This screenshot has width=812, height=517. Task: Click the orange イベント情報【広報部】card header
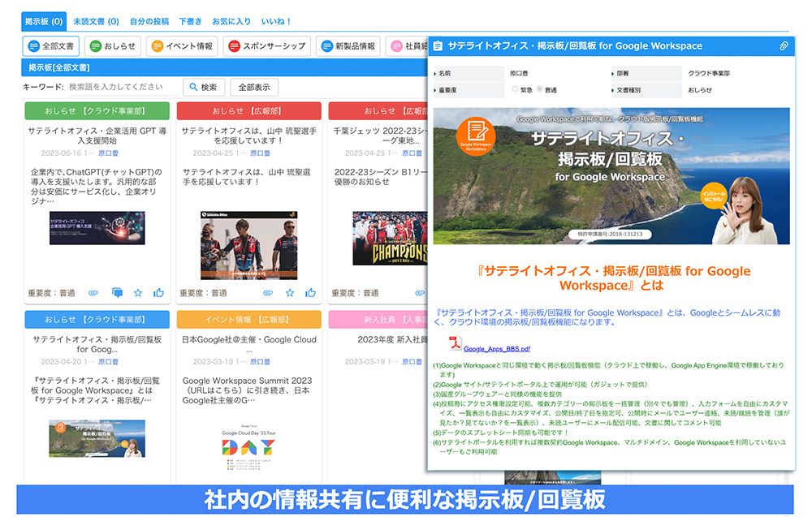(249, 319)
